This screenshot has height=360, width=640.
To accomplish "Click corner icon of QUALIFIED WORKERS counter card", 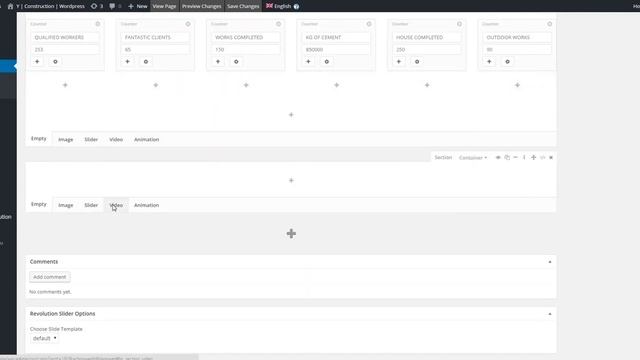I will (x=98, y=24).
